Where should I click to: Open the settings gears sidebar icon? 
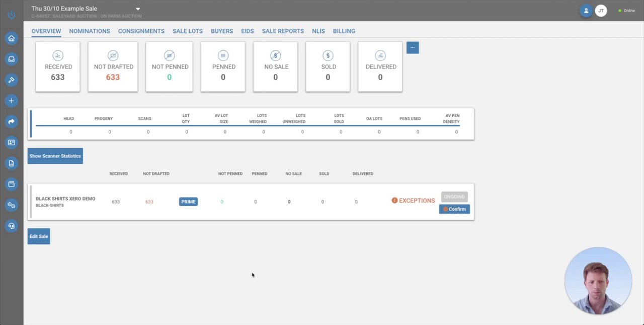(x=11, y=205)
